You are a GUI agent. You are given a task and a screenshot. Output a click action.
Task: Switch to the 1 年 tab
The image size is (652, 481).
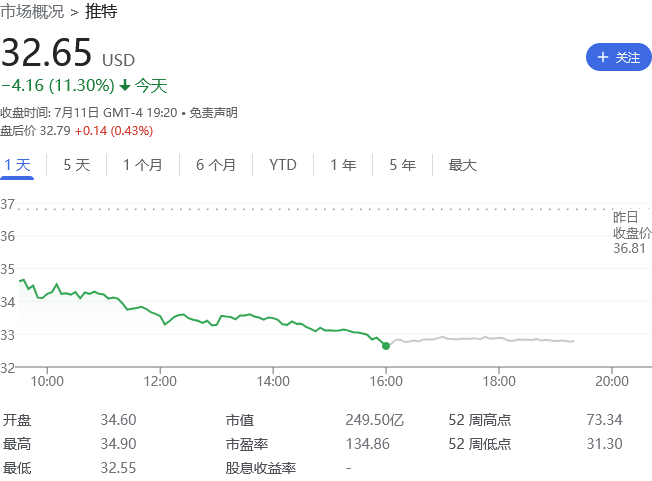(343, 165)
